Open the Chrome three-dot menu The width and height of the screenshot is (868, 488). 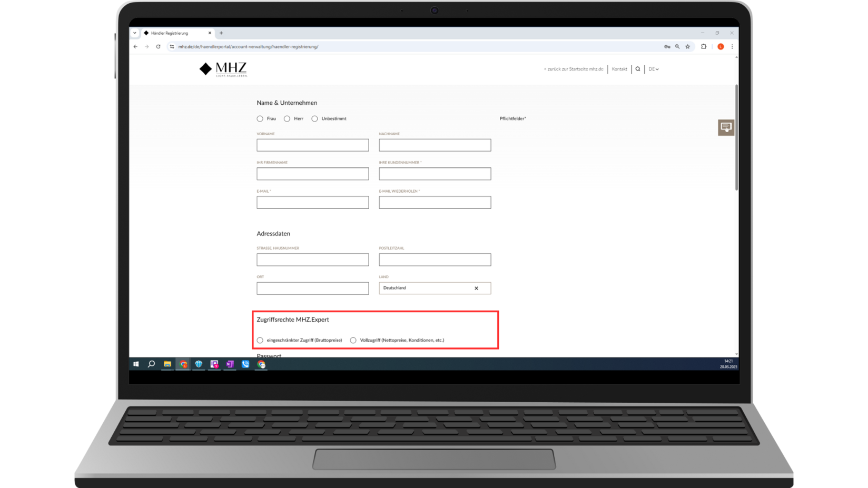732,47
